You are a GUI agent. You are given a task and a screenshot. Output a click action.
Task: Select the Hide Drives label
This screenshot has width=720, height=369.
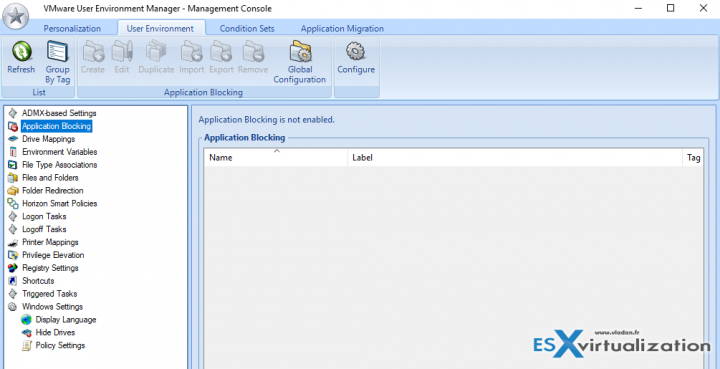tap(55, 332)
